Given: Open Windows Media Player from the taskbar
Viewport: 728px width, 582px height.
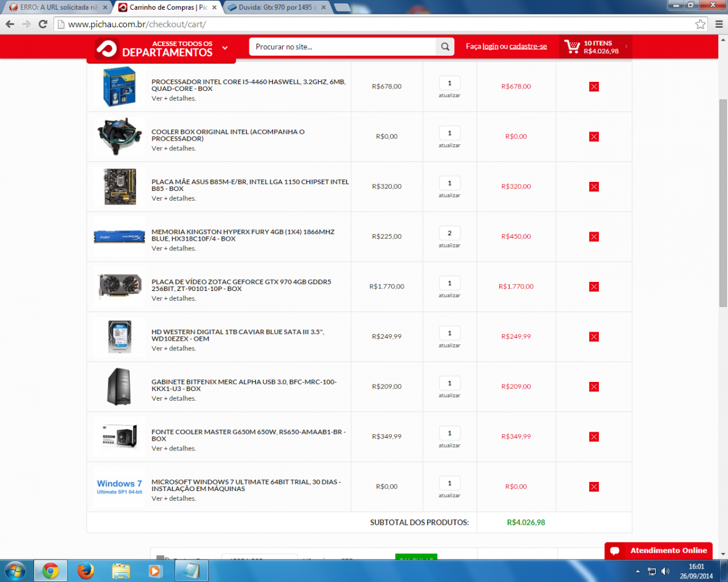Looking at the screenshot, I should pos(156,571).
